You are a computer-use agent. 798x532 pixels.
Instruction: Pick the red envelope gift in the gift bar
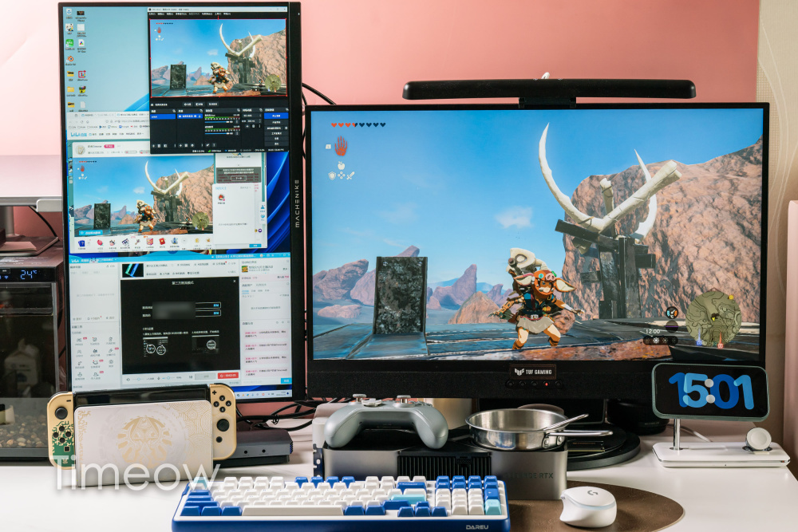click(162, 241)
